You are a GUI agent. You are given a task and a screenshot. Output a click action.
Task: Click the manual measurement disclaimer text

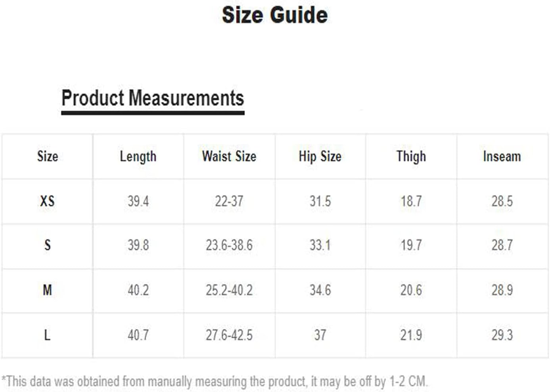(x=215, y=381)
